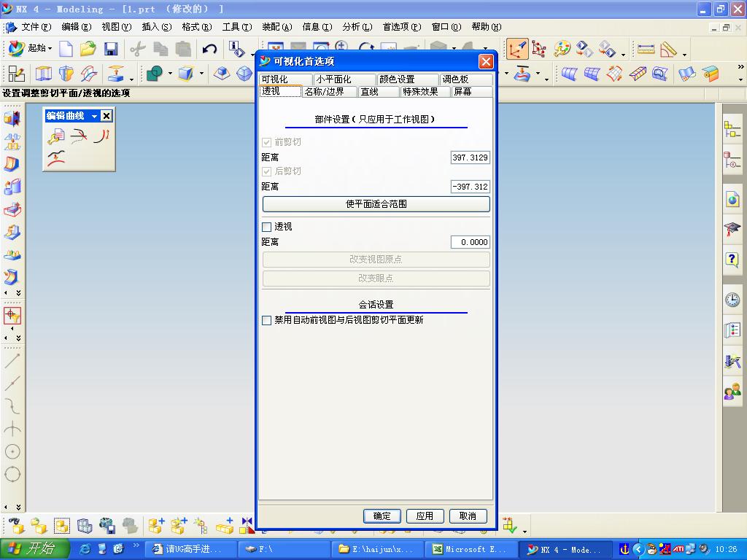Switch to the 特殊效果 tab

click(x=425, y=91)
